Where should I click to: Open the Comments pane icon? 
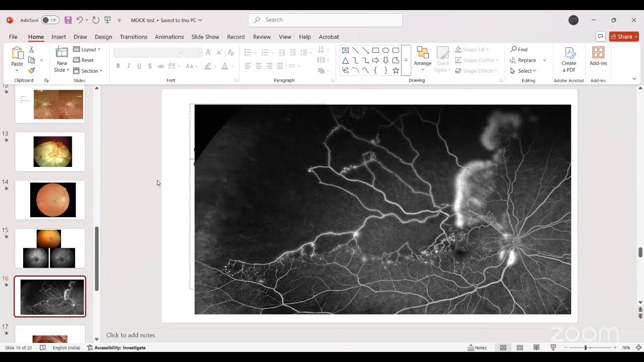tap(600, 37)
